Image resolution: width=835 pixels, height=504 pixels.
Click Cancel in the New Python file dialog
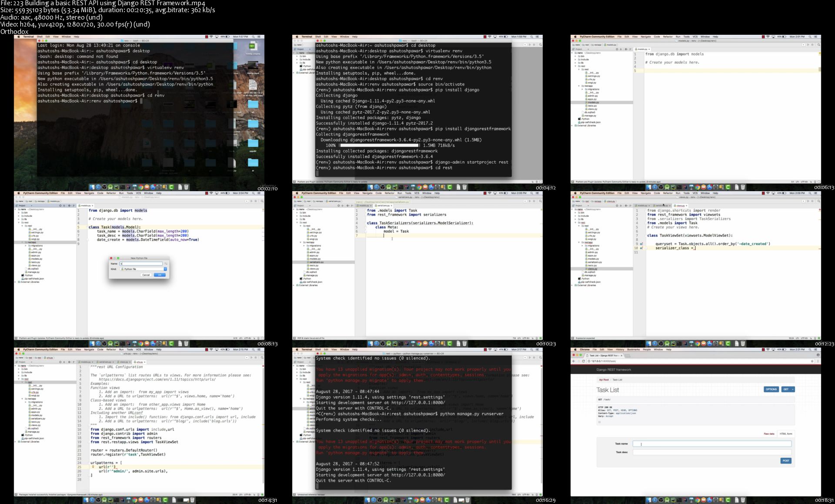[x=146, y=275]
